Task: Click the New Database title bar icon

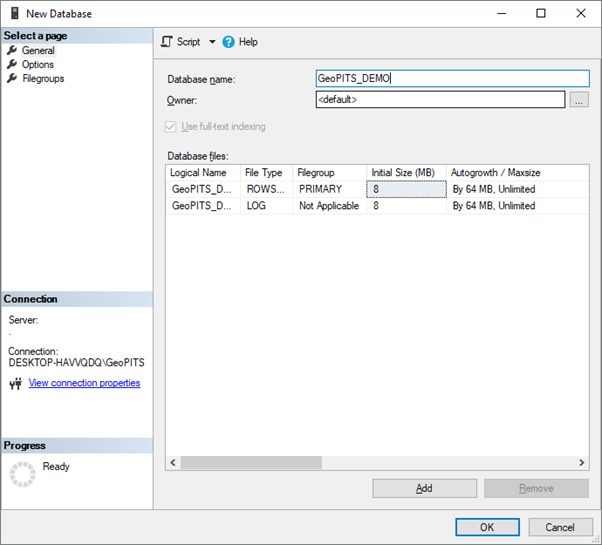Action: (15, 13)
